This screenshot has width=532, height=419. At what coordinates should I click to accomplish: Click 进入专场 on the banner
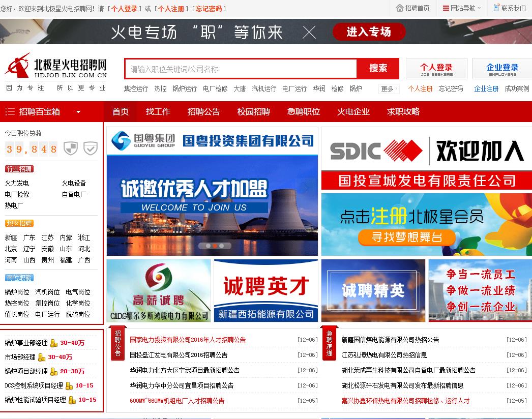click(x=369, y=32)
